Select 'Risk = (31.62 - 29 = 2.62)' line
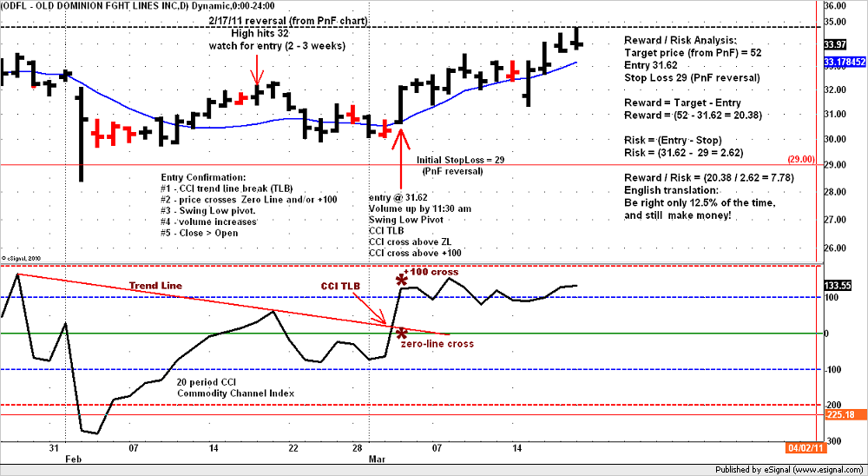Viewport: 868px width, 476px height. [x=684, y=152]
